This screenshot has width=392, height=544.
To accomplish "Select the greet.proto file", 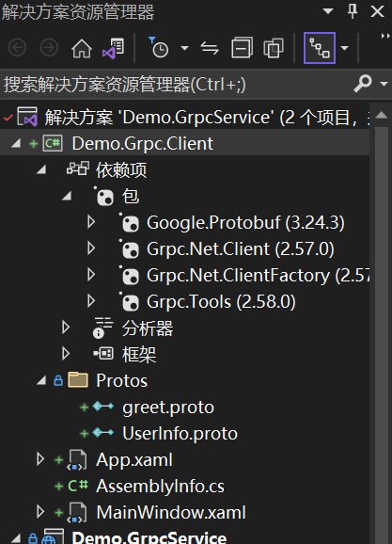I will pos(168,408).
